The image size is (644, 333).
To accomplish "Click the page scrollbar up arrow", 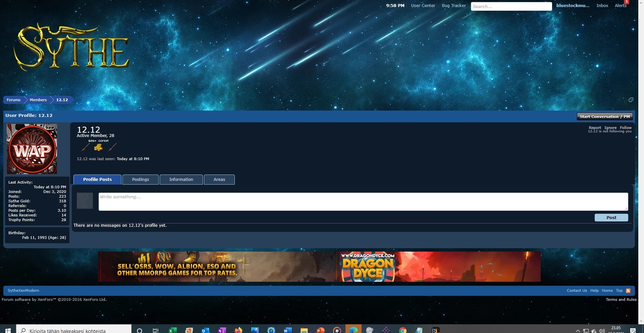I will [641, 2].
